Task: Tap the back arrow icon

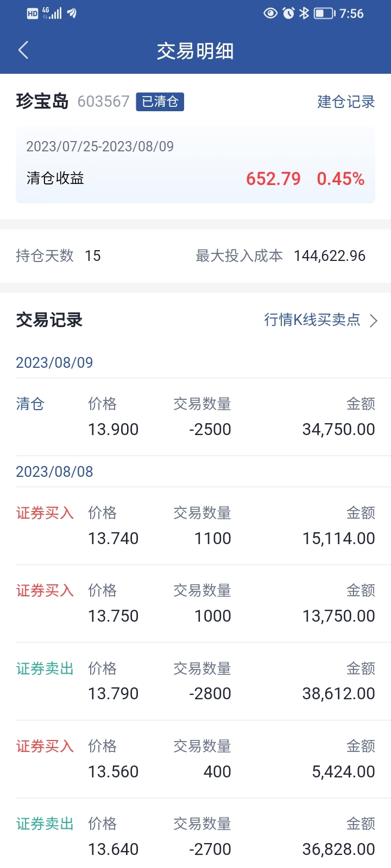Action: [23, 50]
